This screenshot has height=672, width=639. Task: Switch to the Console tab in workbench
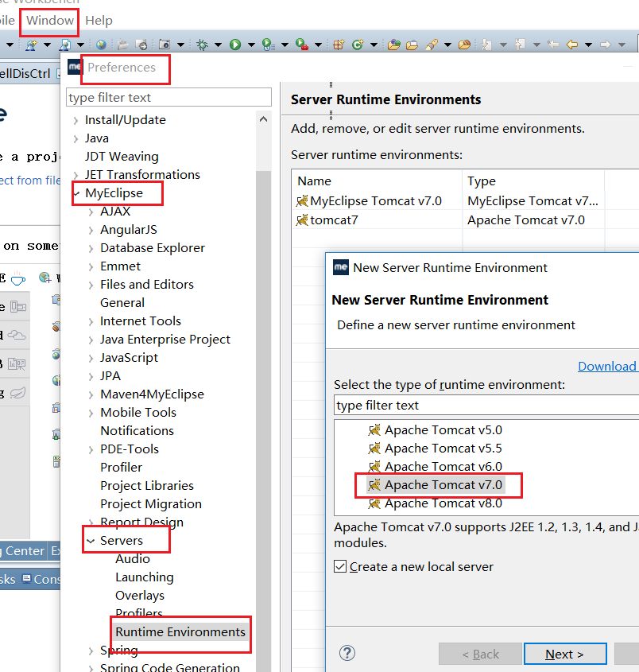[41, 580]
